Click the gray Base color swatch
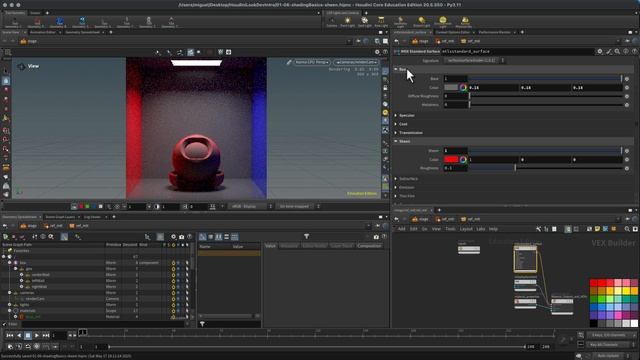Screen dimensions: 640x360 [x=451, y=87]
